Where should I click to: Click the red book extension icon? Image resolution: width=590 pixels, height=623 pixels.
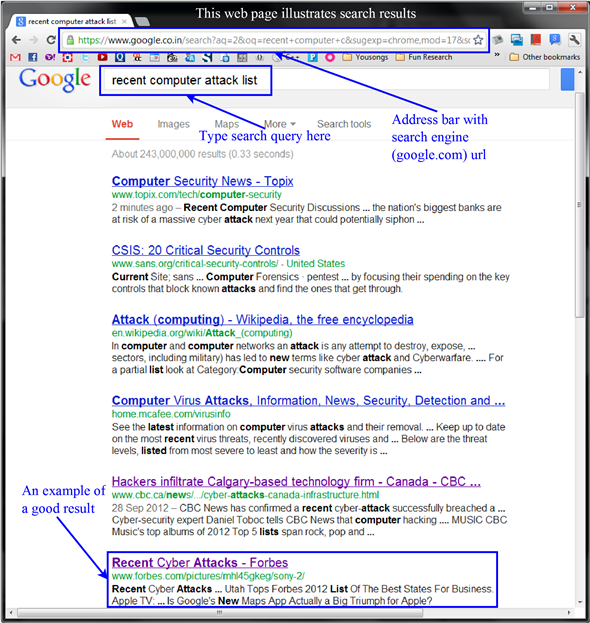click(536, 39)
